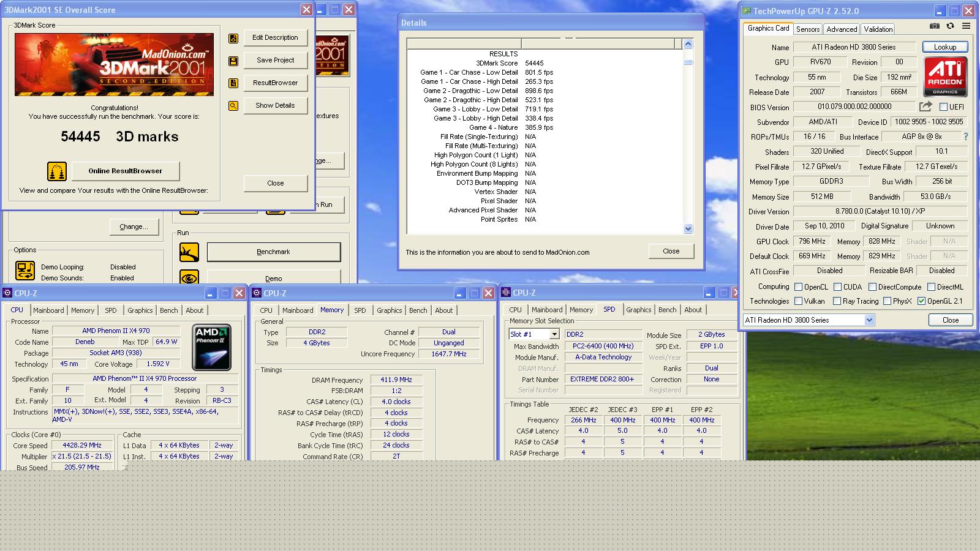Click the ATI Radeon logo in GPU-Z
The height and width of the screenshot is (551, 980).
945,77
